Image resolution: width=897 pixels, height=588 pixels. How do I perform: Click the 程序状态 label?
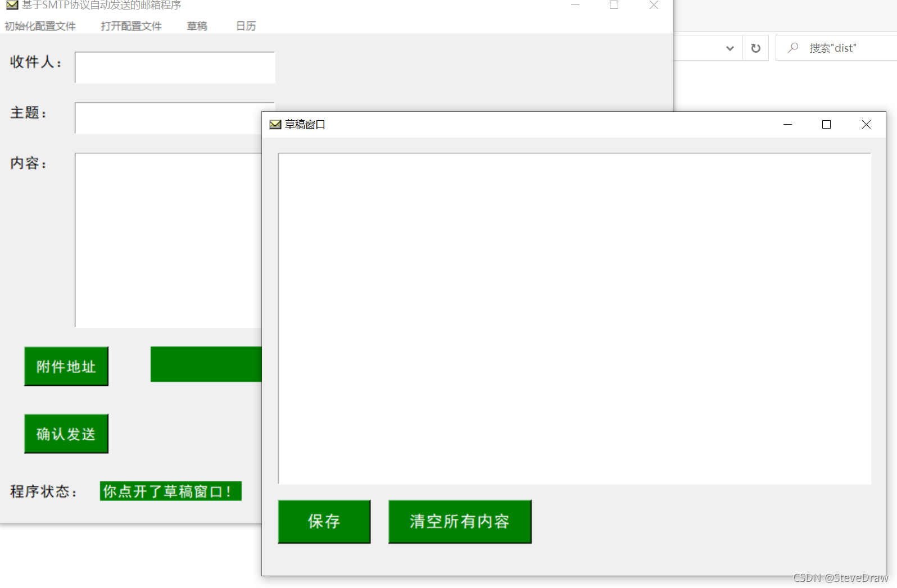[x=44, y=491]
